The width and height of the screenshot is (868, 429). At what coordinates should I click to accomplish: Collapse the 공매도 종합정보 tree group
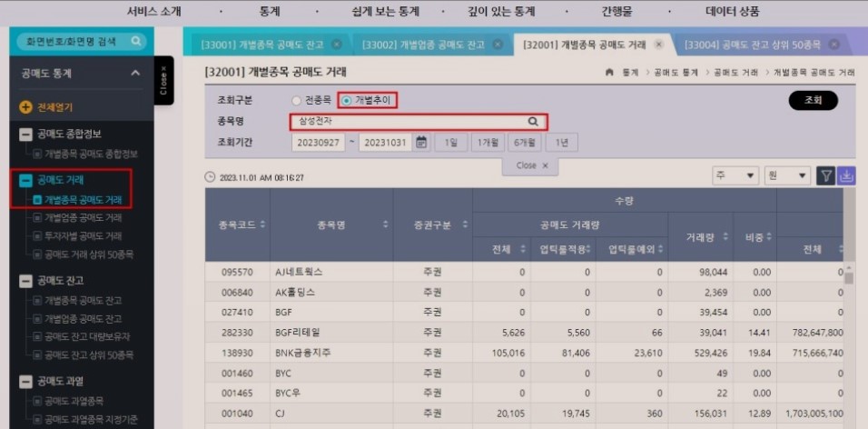pyautogui.click(x=25, y=135)
